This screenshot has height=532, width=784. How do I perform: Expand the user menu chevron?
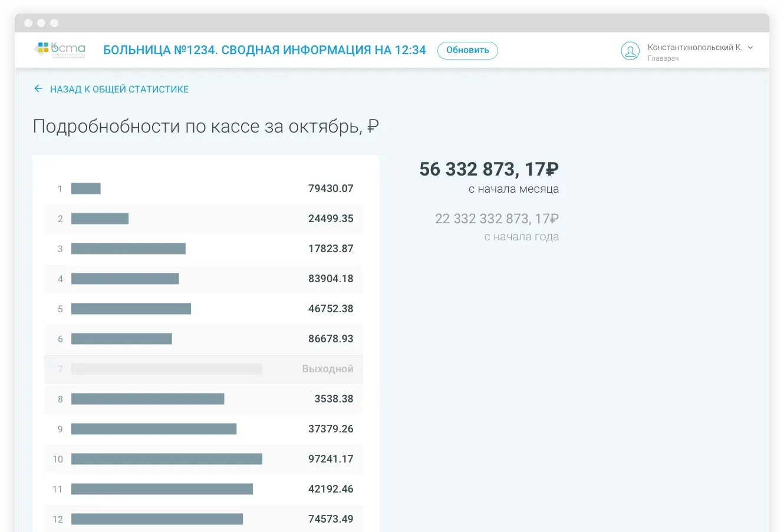point(750,48)
